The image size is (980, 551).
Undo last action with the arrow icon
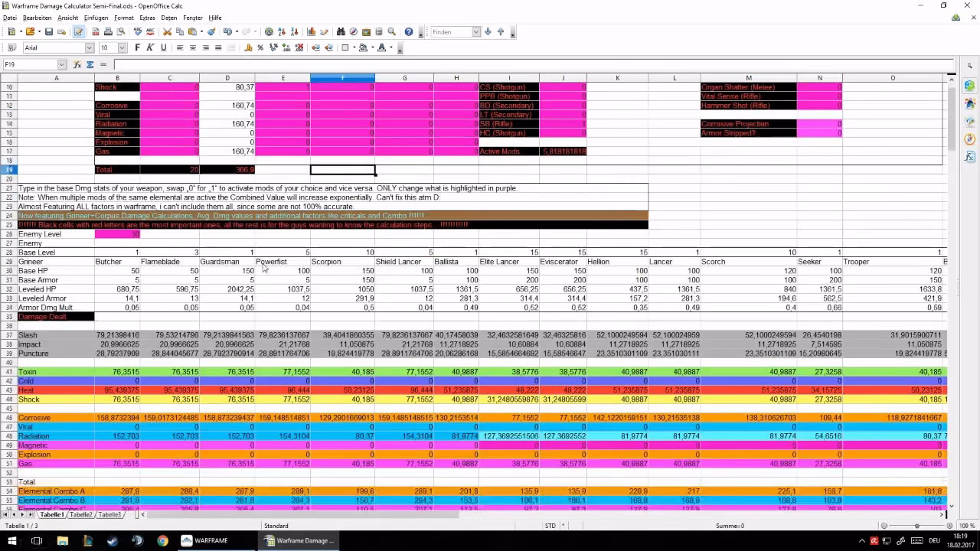tap(227, 32)
